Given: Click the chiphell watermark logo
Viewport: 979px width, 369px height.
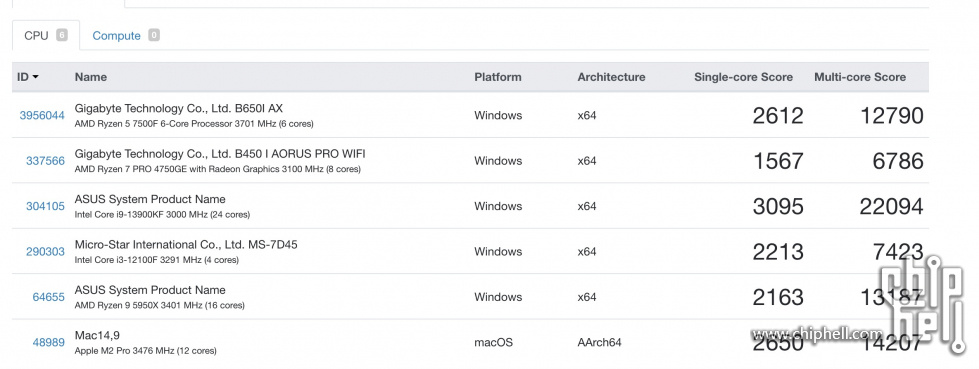Looking at the screenshot, I should 922,305.
